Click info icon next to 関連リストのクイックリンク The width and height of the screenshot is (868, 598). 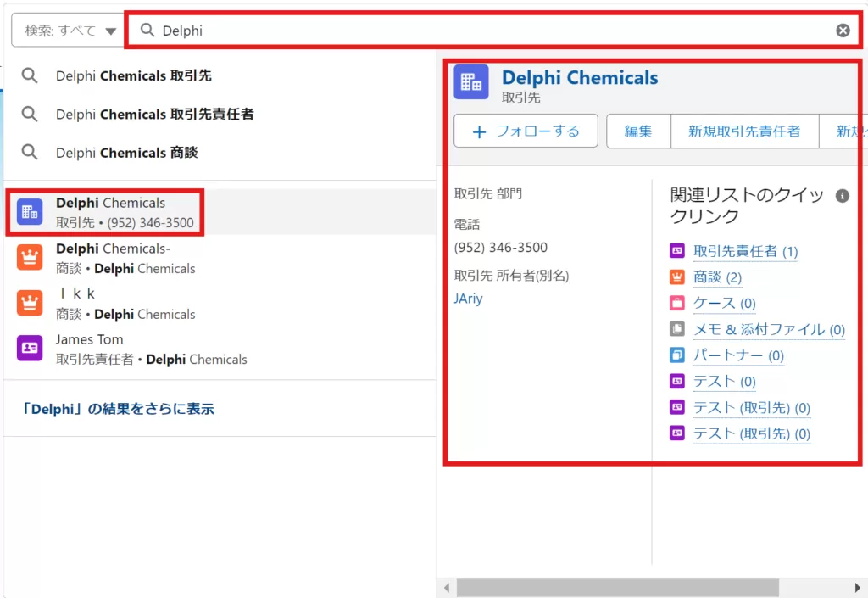coord(842,195)
